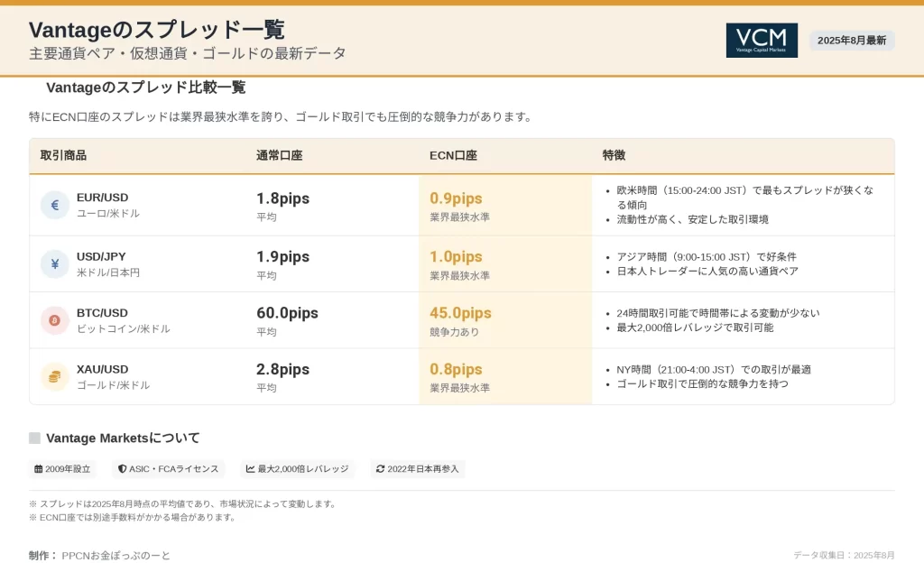Click the gray square before Vantage Marketsについて
The image size is (924, 563).
tap(35, 438)
